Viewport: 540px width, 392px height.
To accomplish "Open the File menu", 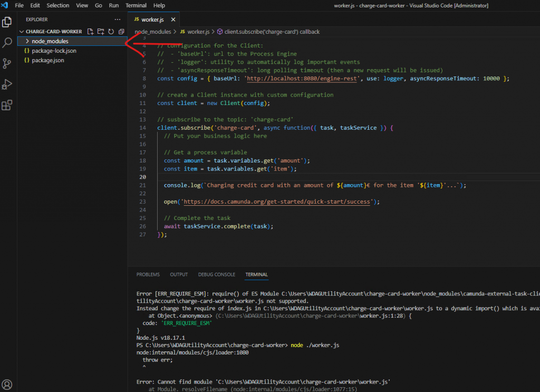I will [x=20, y=5].
